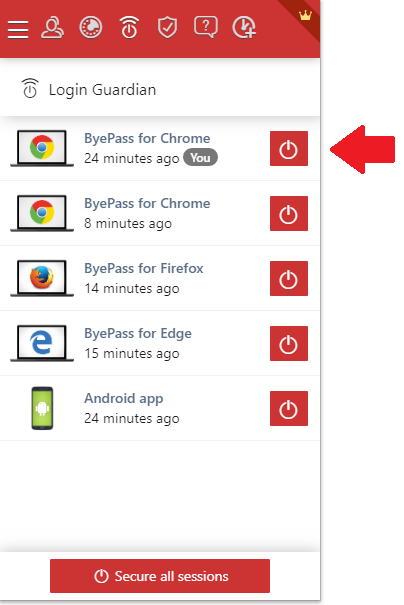Click the Login Guardian header title
Image resolution: width=404 pixels, height=605 pixels.
(x=102, y=90)
